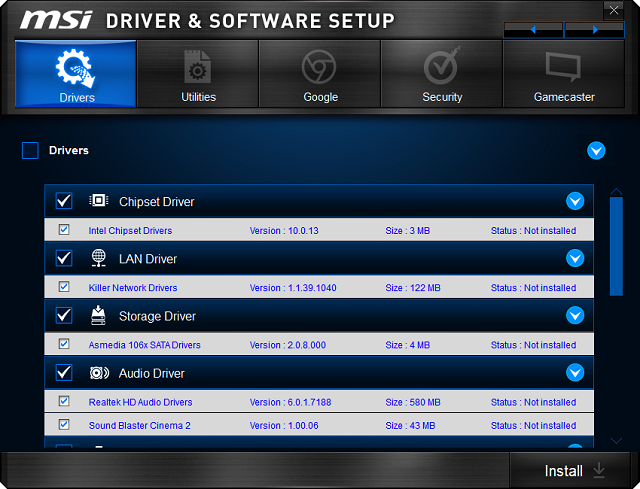
Task: Uncheck Asmedia 106x SATA Drivers checkbox
Action: point(64,344)
